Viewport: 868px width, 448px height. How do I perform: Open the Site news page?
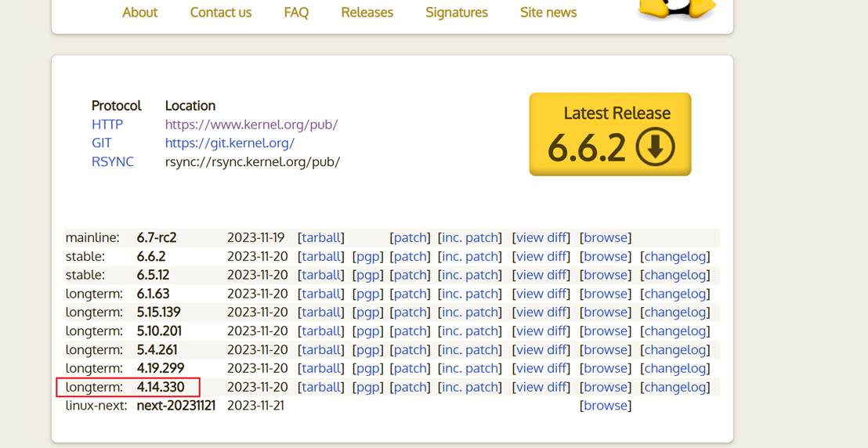[x=548, y=13]
